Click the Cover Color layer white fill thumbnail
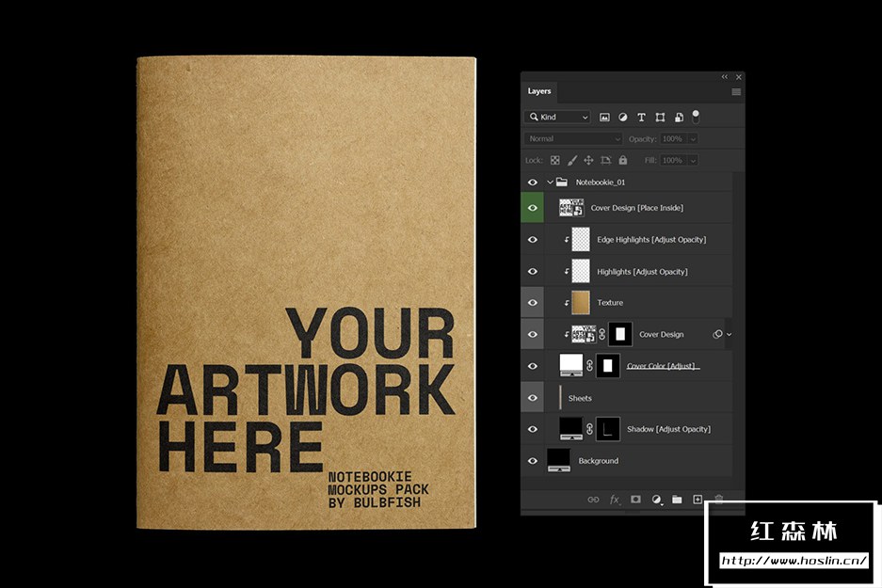Viewport: 882px width, 588px height. point(571,366)
